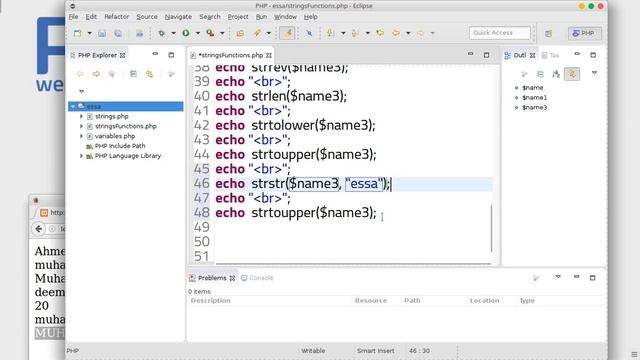Click PHP Explorer back arrow icon
This screenshot has width=640, height=360.
(x=80, y=74)
